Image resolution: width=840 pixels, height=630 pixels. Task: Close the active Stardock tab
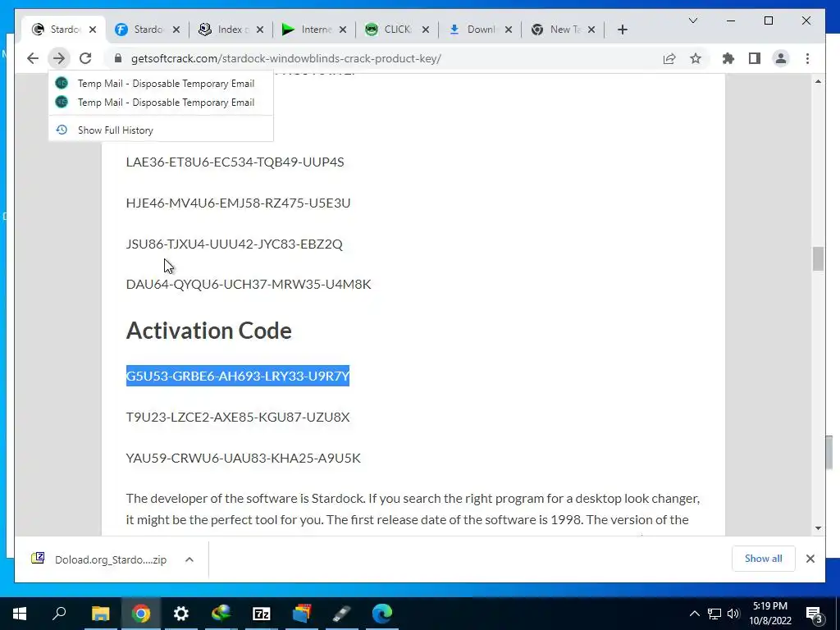point(93,30)
